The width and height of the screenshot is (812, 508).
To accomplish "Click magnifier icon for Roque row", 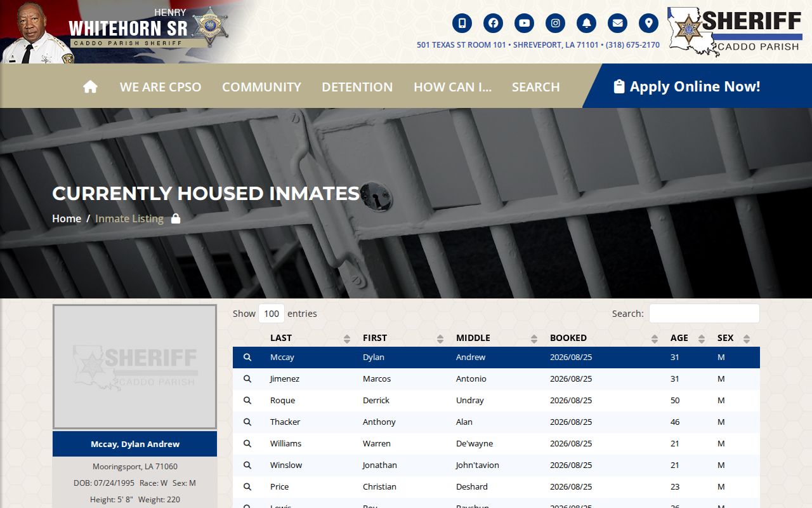I will [x=247, y=401].
